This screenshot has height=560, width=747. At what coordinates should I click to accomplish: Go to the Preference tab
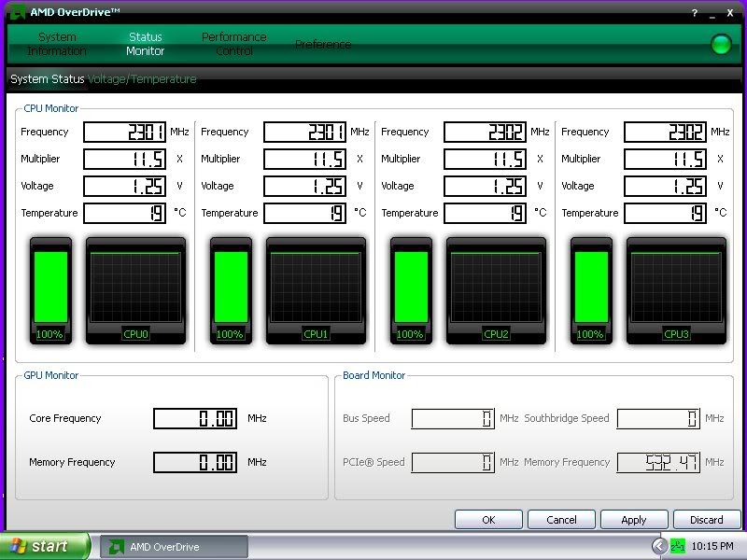(x=323, y=44)
